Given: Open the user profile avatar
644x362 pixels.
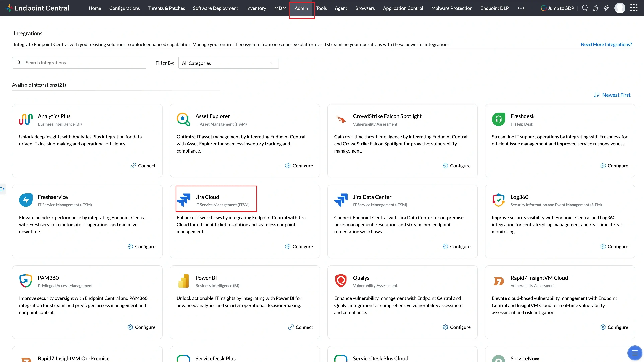Looking at the screenshot, I should click(x=620, y=8).
